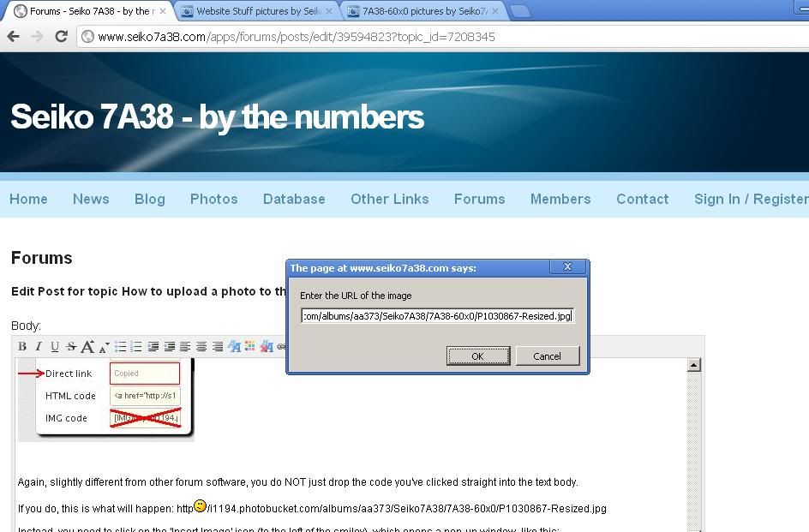Open the text color palette icon
Image resolution: width=809 pixels, height=532 pixels.
249,347
